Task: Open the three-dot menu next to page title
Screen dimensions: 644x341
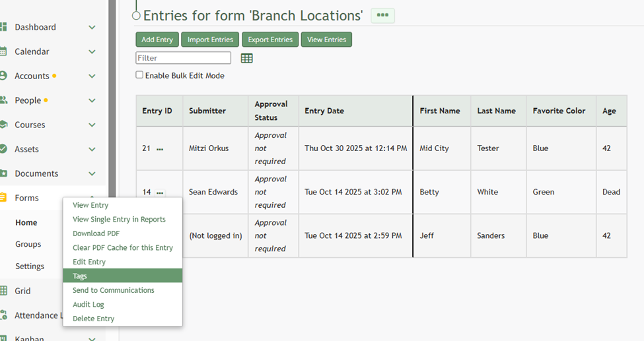Action: pyautogui.click(x=382, y=15)
